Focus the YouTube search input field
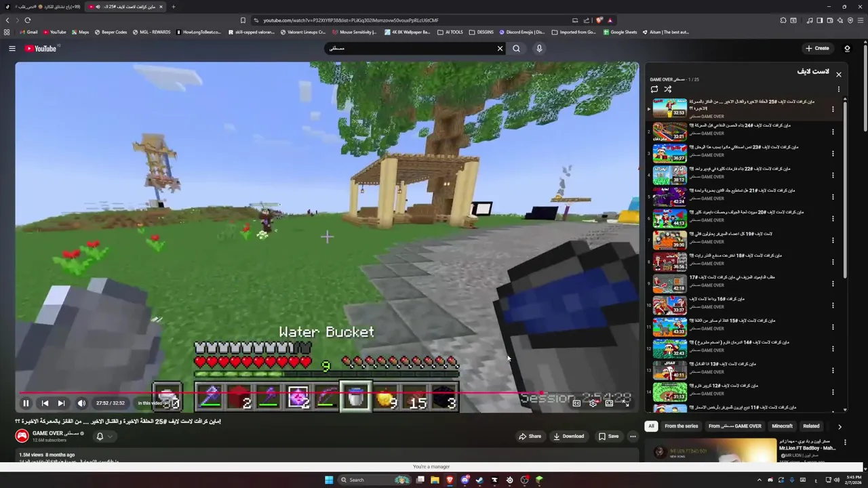The height and width of the screenshot is (488, 868). point(410,48)
